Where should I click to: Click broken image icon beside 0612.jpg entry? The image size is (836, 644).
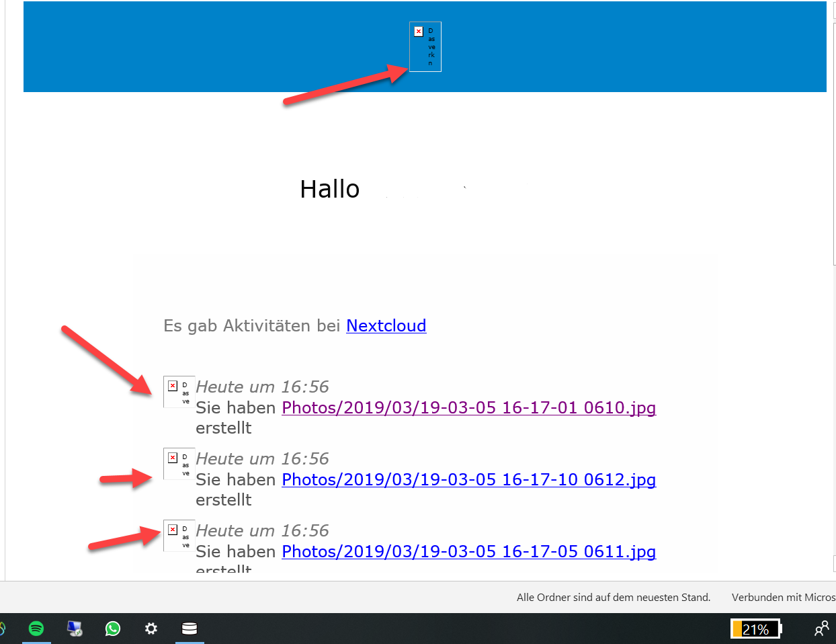(179, 463)
